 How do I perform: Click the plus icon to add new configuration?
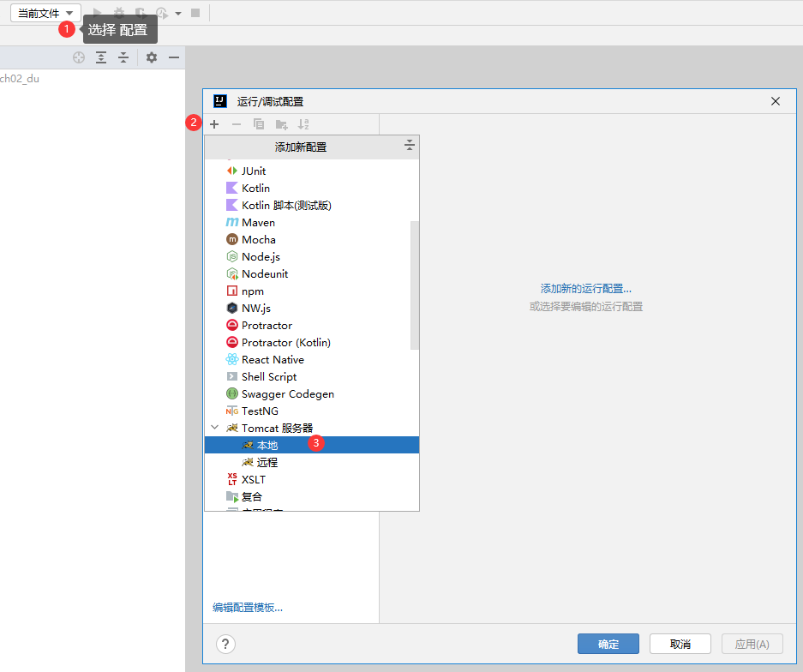coord(214,124)
